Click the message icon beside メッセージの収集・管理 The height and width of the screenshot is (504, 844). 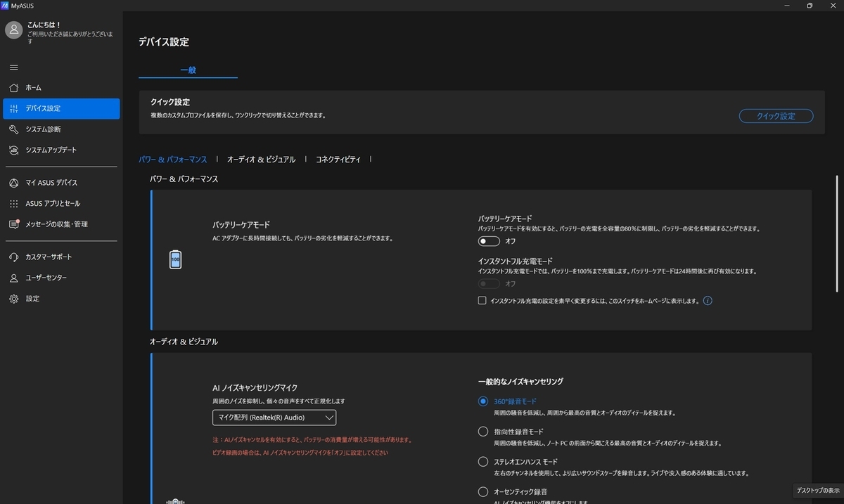[13, 224]
